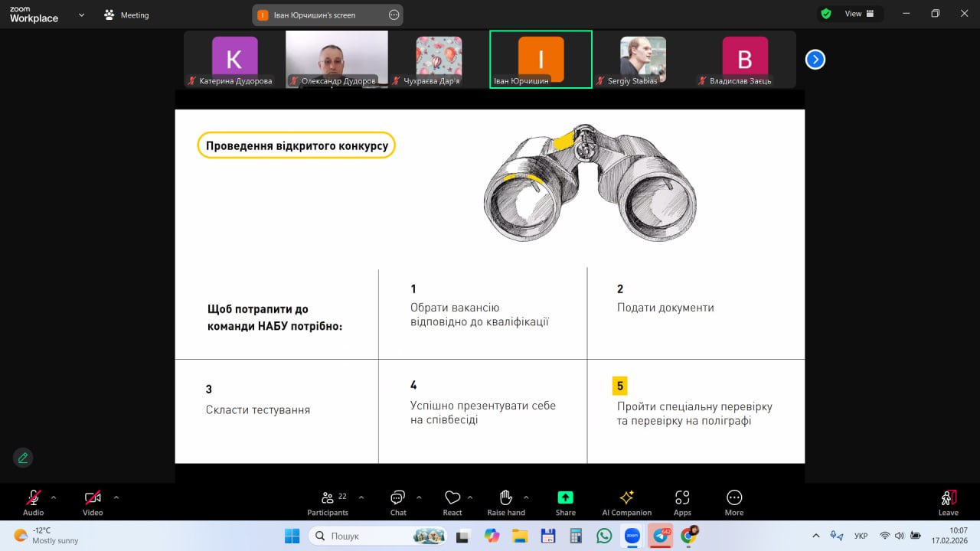The image size is (980, 551).
Task: Open the Participants panel
Action: pos(328,502)
